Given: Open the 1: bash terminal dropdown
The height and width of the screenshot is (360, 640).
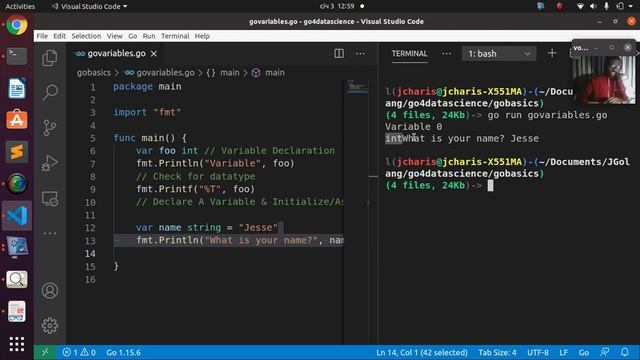Looking at the screenshot, I should pyautogui.click(x=499, y=53).
